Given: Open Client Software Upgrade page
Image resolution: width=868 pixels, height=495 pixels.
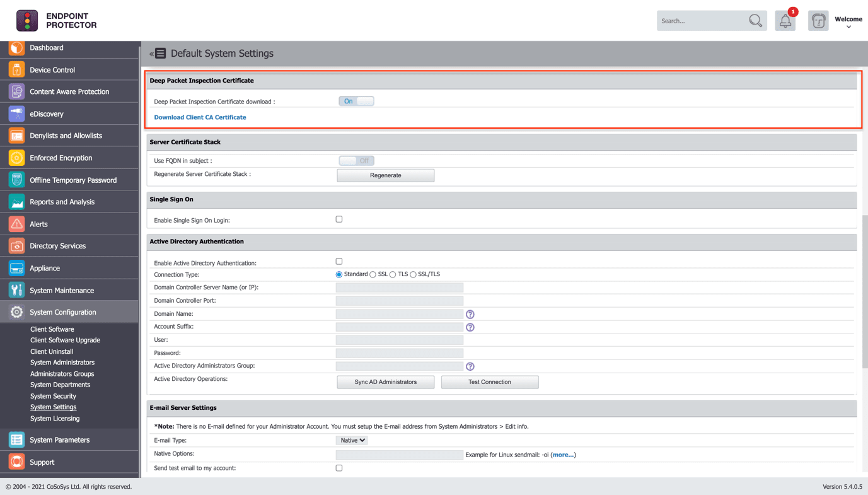Looking at the screenshot, I should tap(65, 340).
